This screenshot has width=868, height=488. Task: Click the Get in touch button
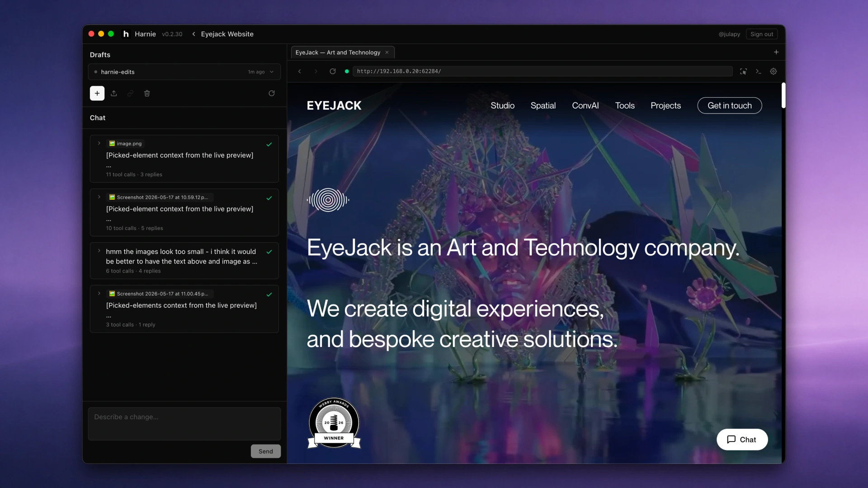point(729,105)
